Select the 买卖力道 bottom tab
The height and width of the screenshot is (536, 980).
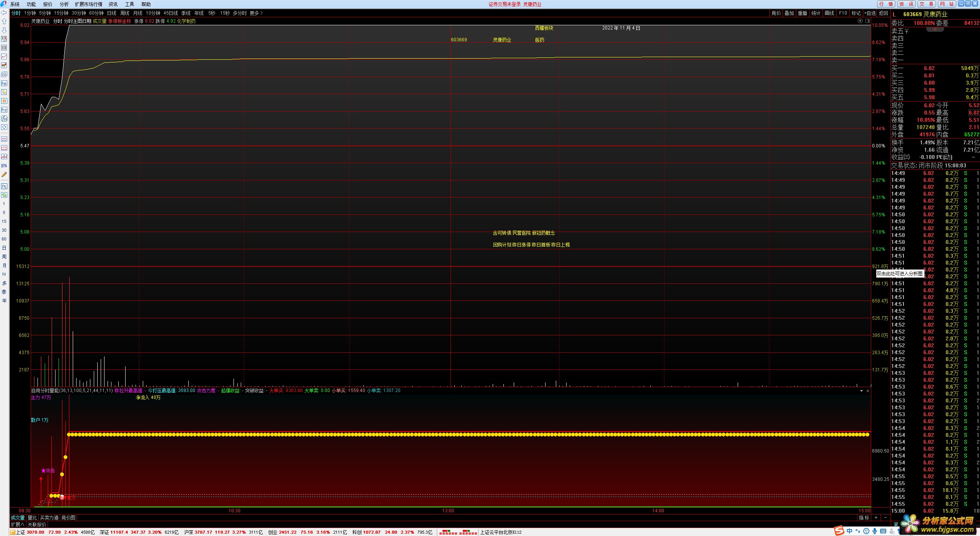(49, 518)
